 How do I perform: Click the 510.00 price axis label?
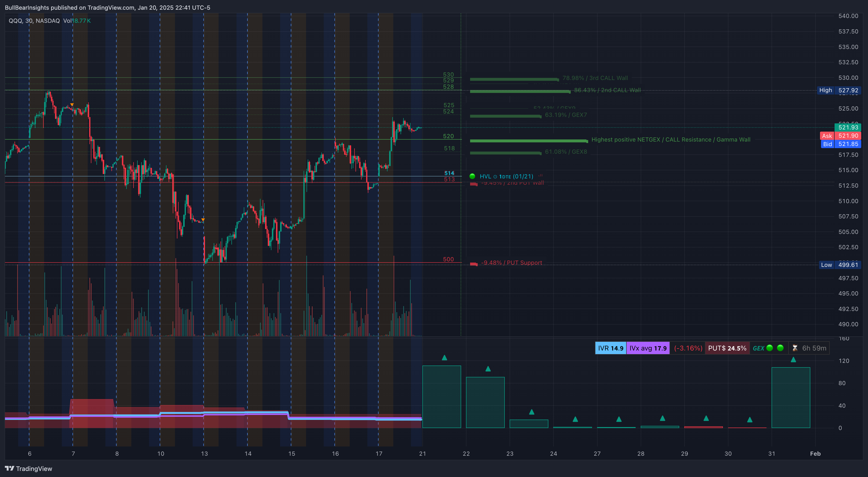click(848, 201)
